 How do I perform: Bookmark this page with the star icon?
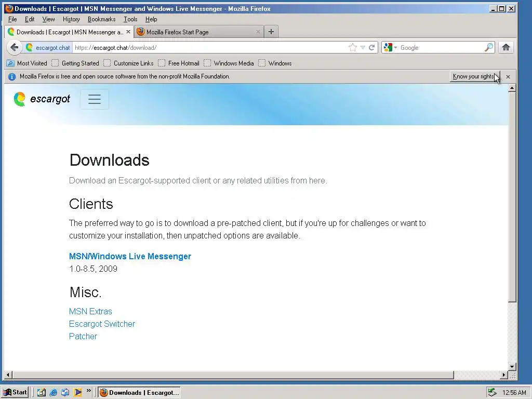(x=353, y=47)
